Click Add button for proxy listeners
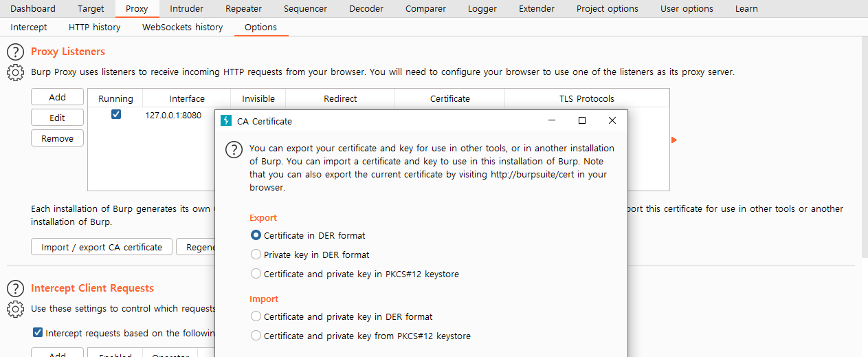This screenshot has height=357, width=868. point(57,97)
